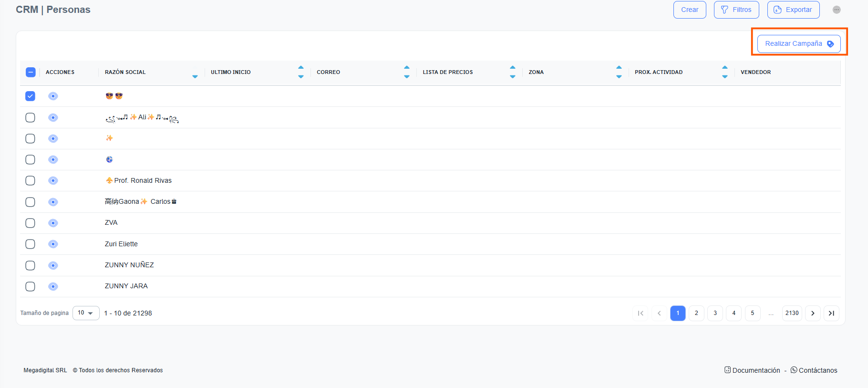Image resolution: width=868 pixels, height=388 pixels.
Task: Go to last page arrow icon
Action: pyautogui.click(x=831, y=313)
